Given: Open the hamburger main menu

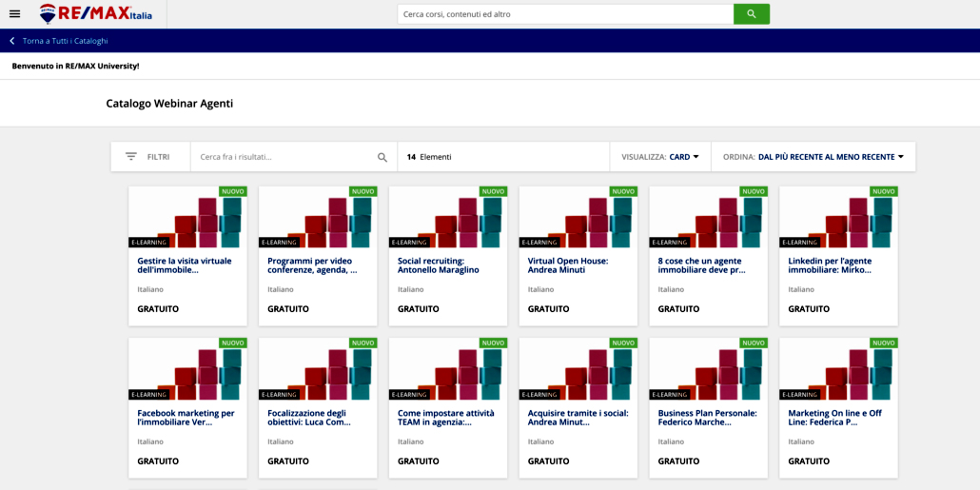Looking at the screenshot, I should coord(15,13).
